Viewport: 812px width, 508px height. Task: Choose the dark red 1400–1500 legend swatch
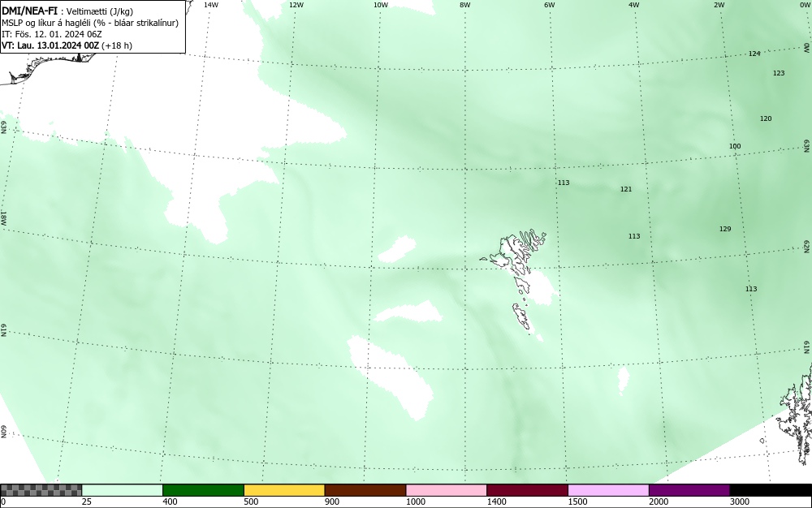[527, 490]
